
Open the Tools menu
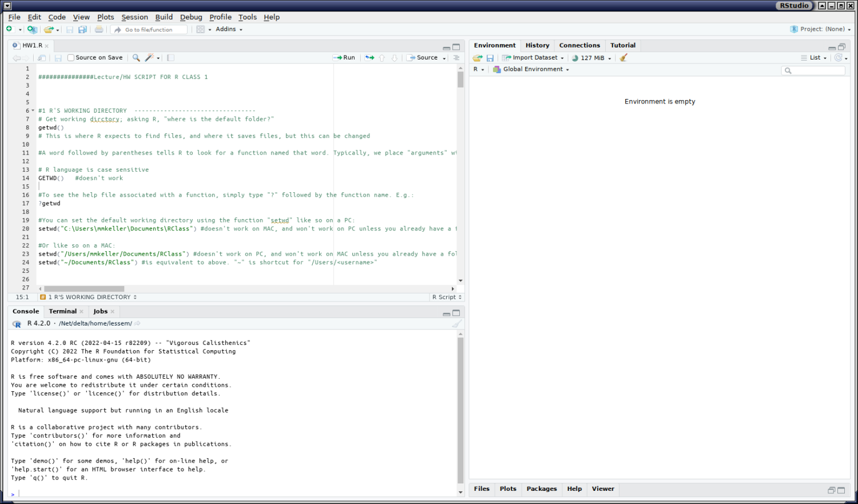[x=248, y=17]
